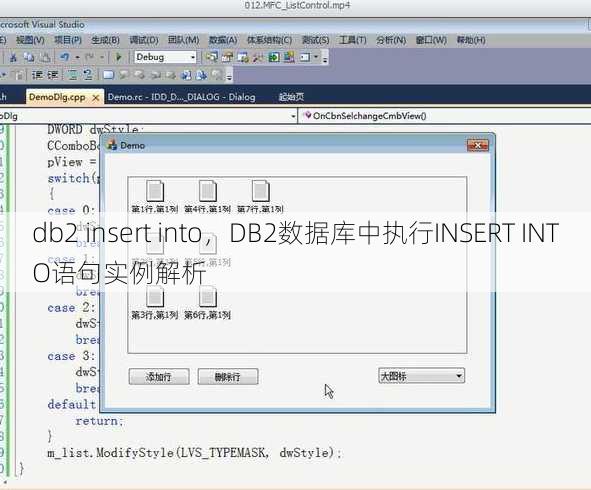591x490 pixels.
Task: Open the 测试(S) menu
Action: click(316, 40)
